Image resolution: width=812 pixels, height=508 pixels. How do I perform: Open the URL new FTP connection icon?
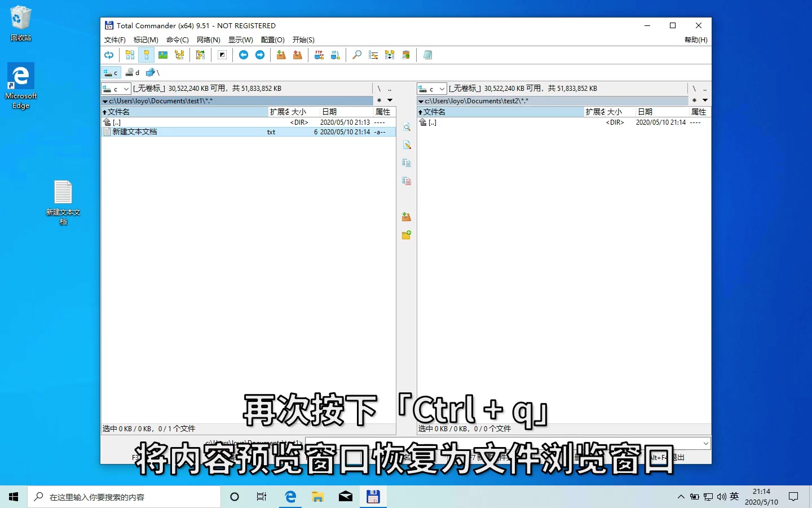(x=336, y=55)
